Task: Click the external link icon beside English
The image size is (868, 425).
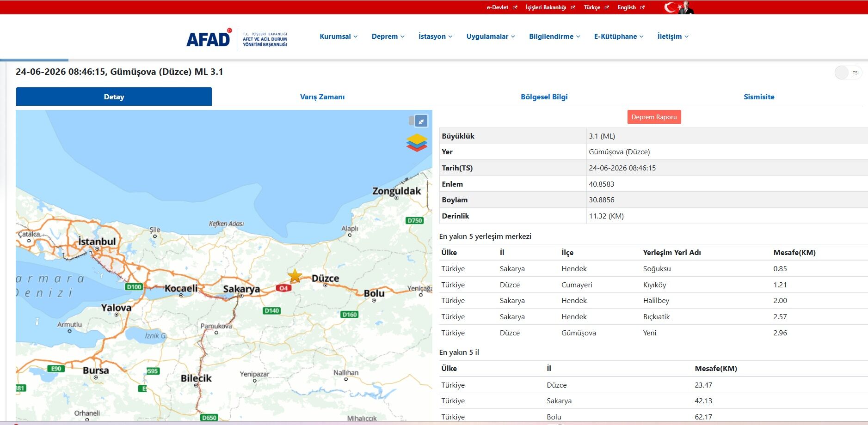Action: pyautogui.click(x=642, y=7)
